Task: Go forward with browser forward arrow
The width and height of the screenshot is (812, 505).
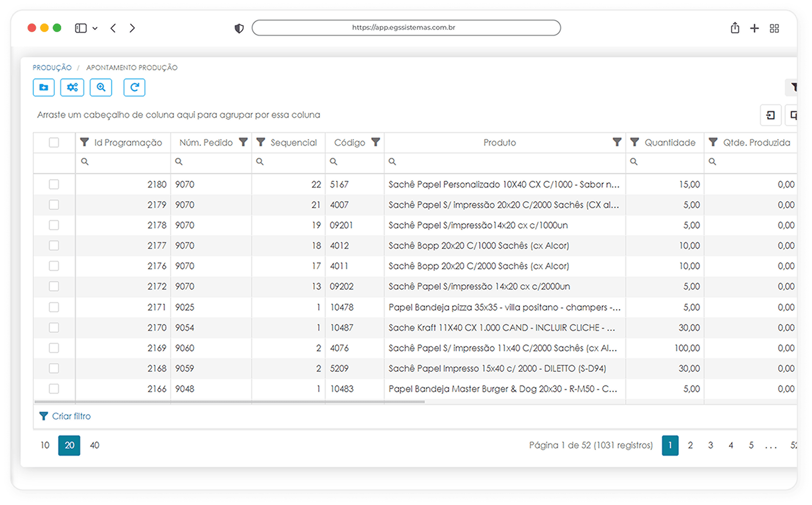Action: pos(132,28)
